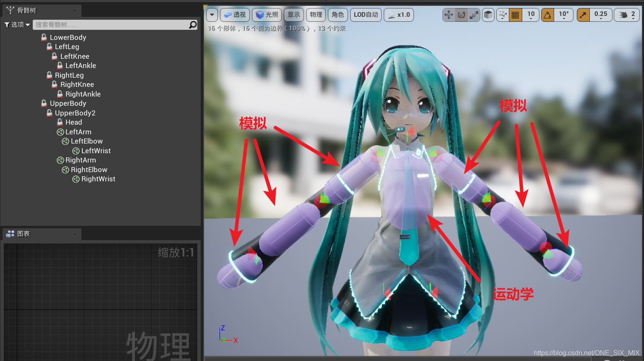The height and width of the screenshot is (361, 644).
Task: Select the translate (move) tool icon
Action: [449, 15]
